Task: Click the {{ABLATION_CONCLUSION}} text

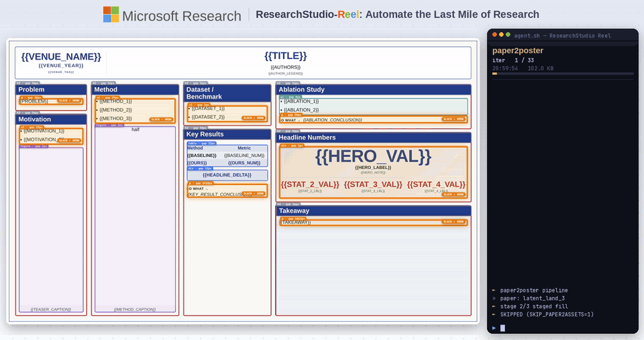Action: [332, 120]
